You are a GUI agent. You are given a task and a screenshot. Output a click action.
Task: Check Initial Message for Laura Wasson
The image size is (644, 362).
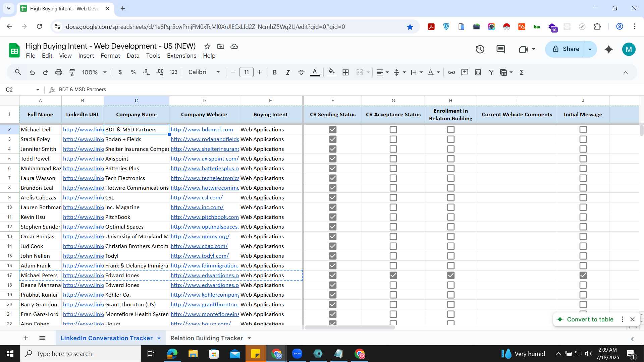click(x=583, y=178)
